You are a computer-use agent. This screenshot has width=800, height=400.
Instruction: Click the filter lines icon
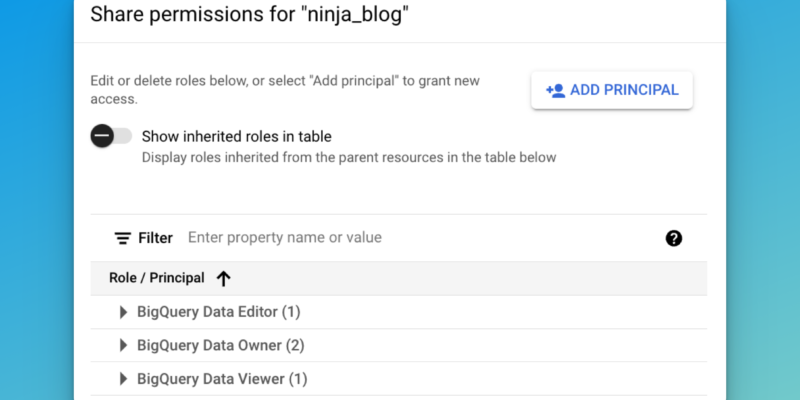(x=122, y=238)
